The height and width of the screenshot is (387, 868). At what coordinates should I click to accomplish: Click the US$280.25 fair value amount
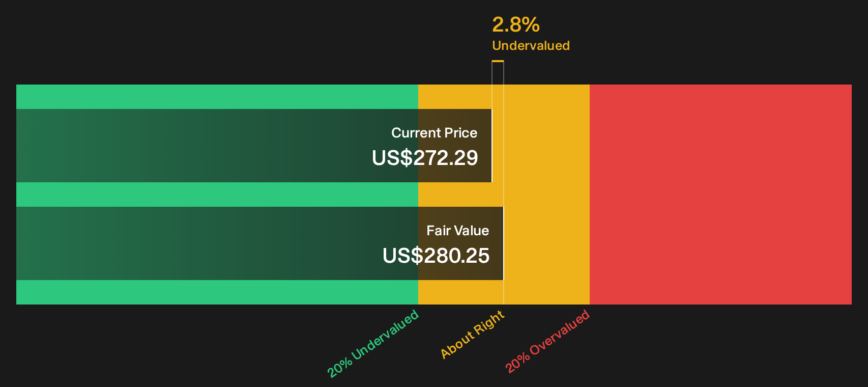[x=436, y=256]
